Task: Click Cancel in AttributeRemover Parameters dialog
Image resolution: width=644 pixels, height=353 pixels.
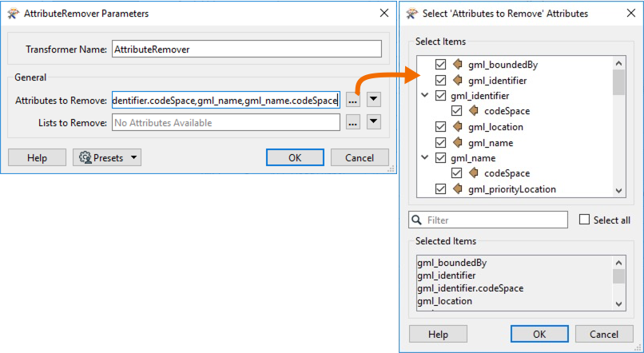Action: (360, 157)
